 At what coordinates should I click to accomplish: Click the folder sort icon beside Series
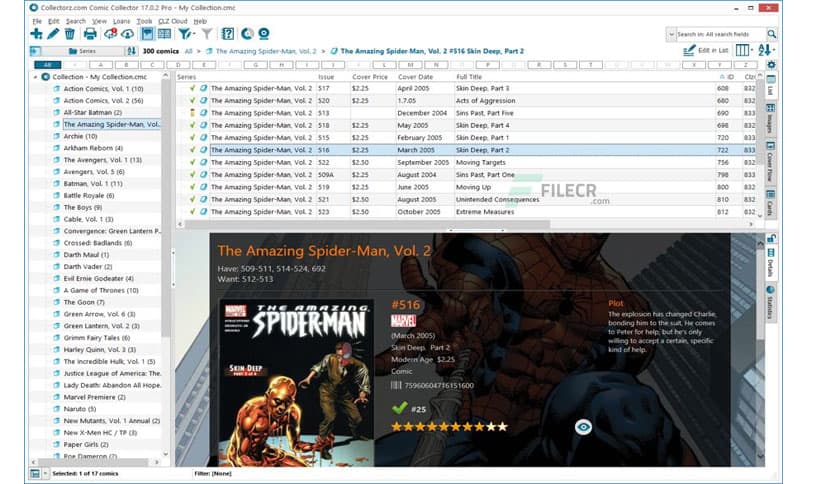click(131, 51)
